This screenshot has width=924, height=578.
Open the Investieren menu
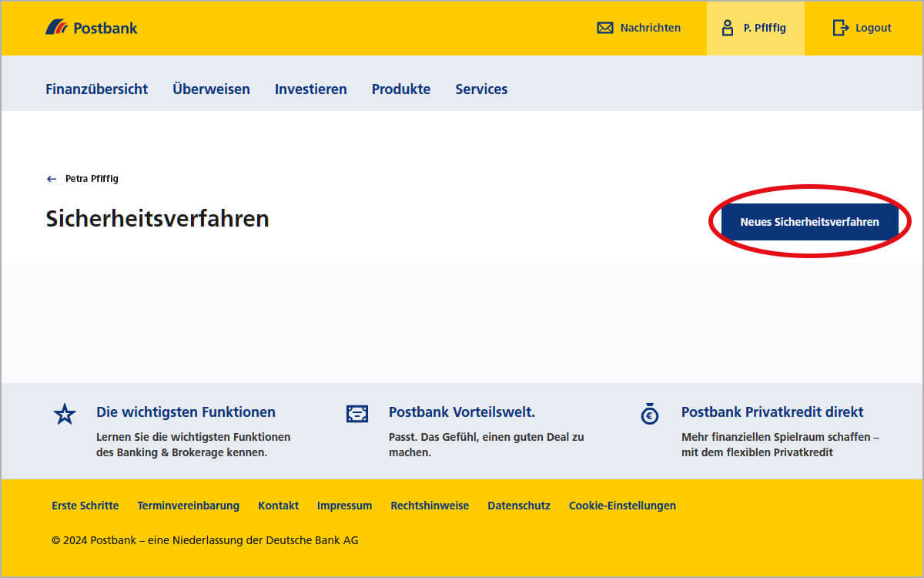pyautogui.click(x=310, y=89)
